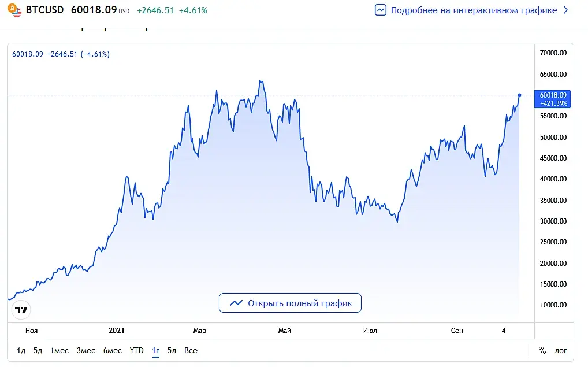
Task: Click the TradingView logo badge
Action: point(21,310)
